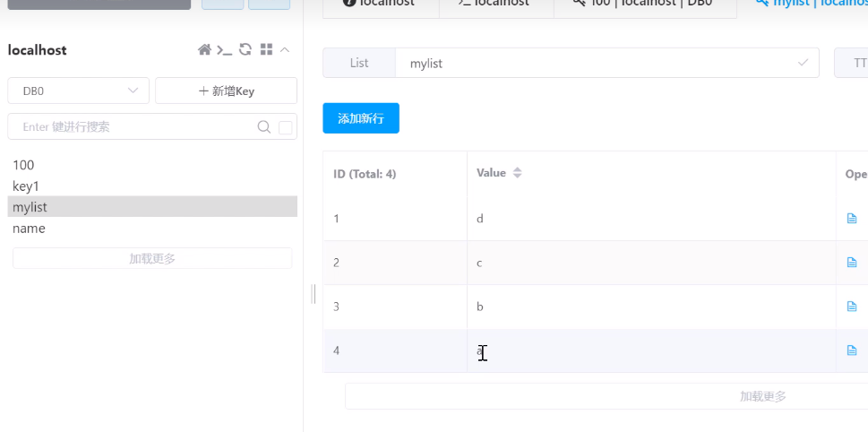Select key 100 in the key list
868x432 pixels.
(152, 165)
